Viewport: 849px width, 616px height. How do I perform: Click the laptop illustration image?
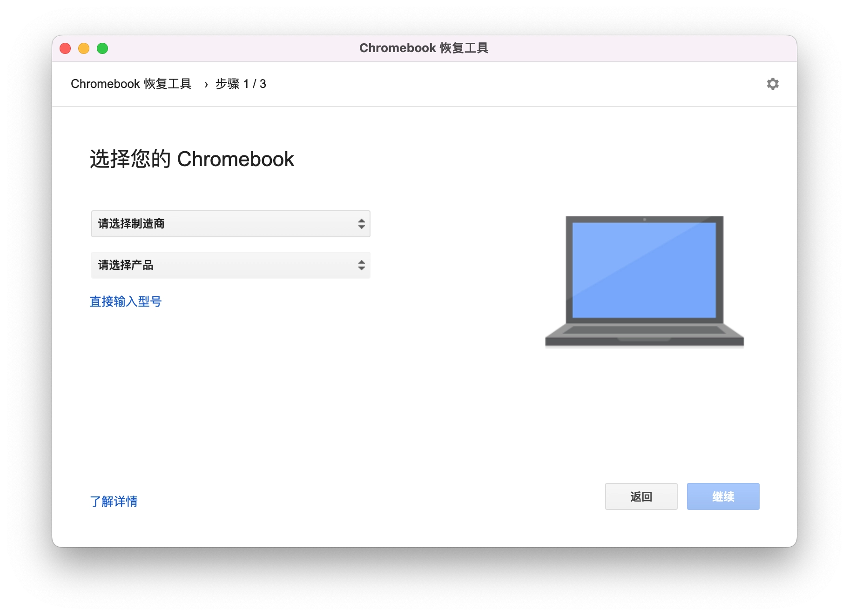645,281
